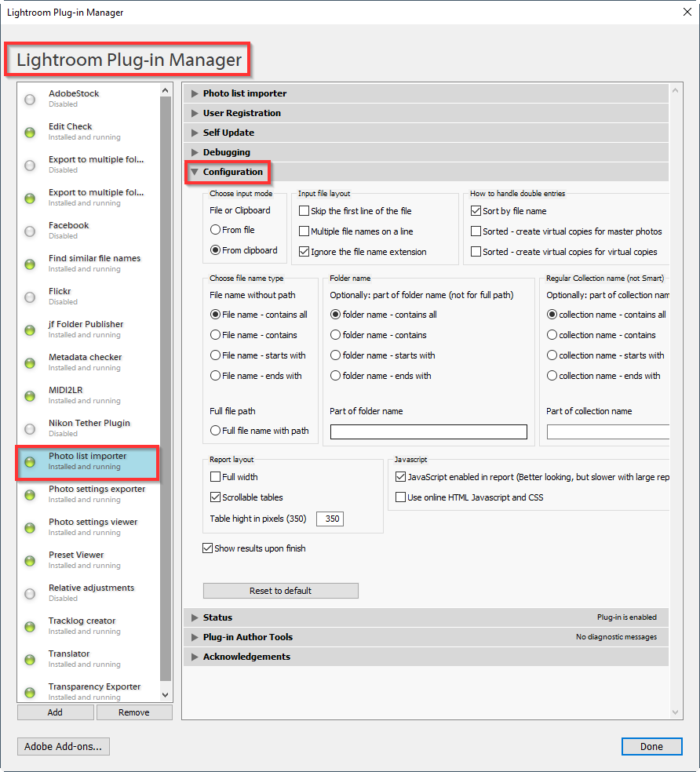
Task: Click the Nikon Tether Plugin status icon
Action: click(30, 428)
